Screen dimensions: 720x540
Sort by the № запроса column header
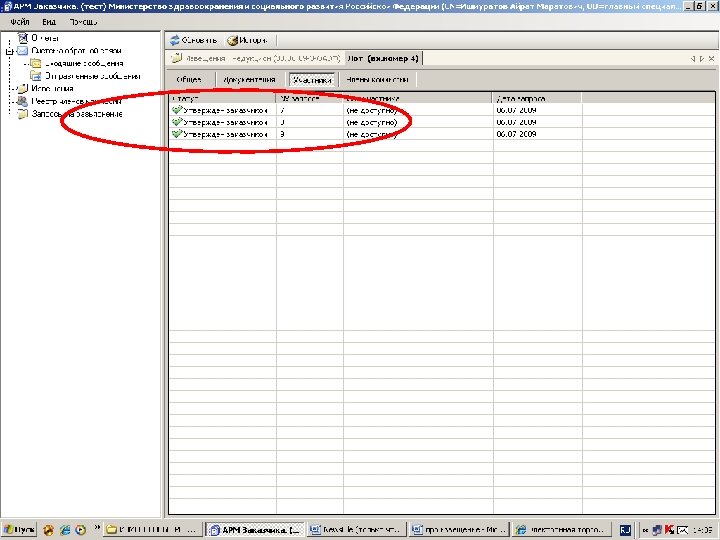[309, 98]
